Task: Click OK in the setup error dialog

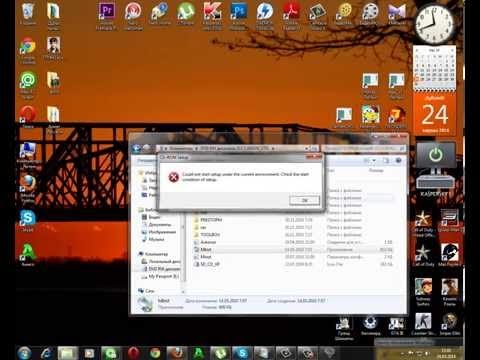Action: pos(305,200)
